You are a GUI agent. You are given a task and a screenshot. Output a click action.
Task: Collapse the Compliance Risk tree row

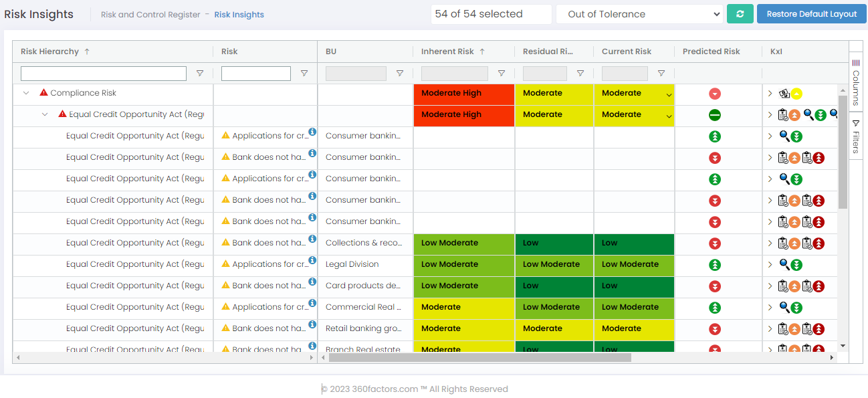tap(26, 94)
